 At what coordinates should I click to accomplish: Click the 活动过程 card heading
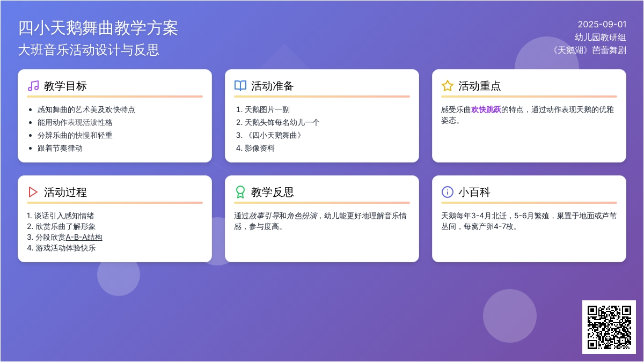pyautogui.click(x=65, y=192)
